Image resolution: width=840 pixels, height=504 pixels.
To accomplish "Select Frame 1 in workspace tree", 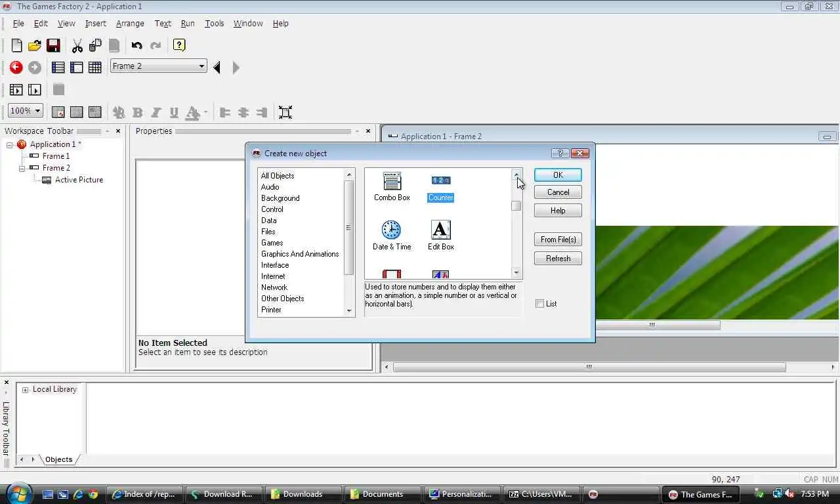I will coord(56,156).
